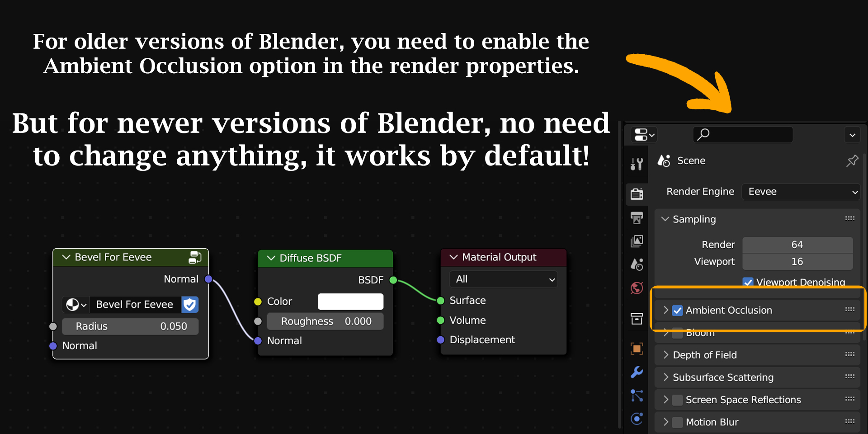Click the Radius value field
This screenshot has height=434, width=868.
[x=130, y=326]
